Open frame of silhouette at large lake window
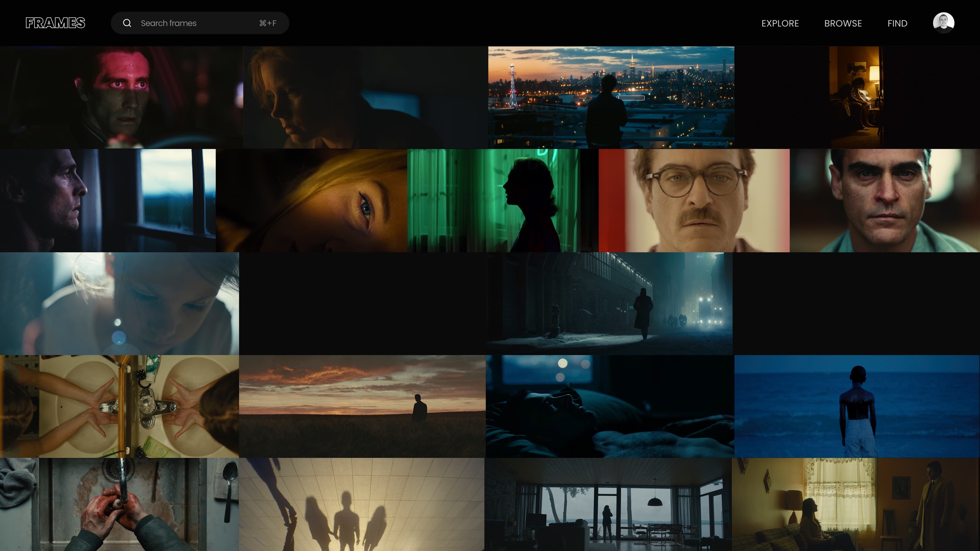 (608, 505)
